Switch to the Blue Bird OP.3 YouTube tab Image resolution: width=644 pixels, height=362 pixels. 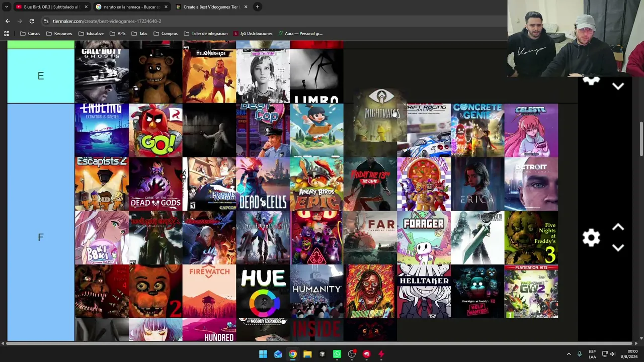[51, 7]
